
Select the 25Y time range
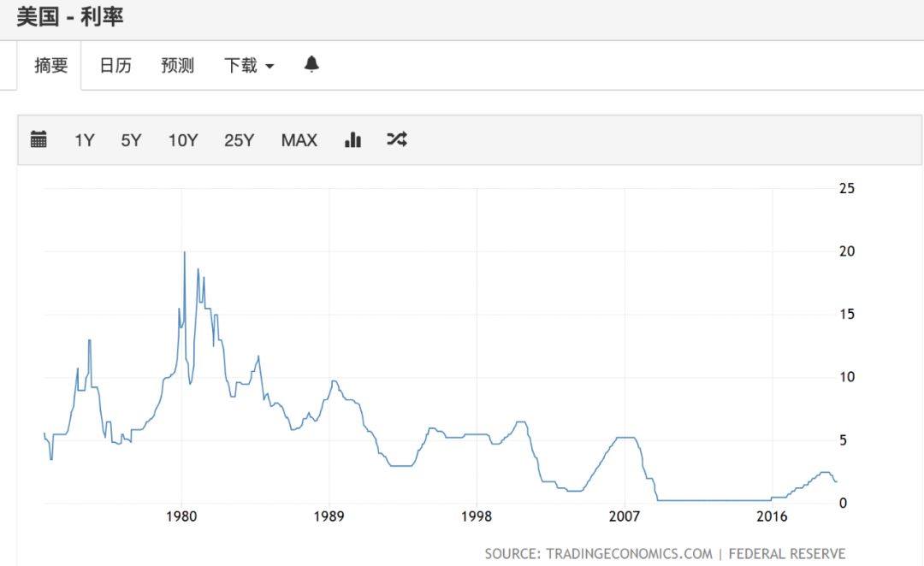(x=239, y=140)
